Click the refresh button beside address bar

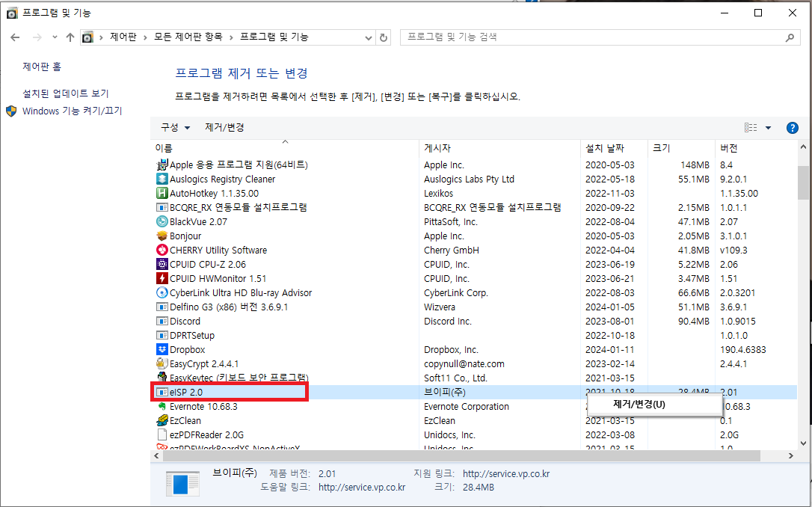(x=384, y=37)
